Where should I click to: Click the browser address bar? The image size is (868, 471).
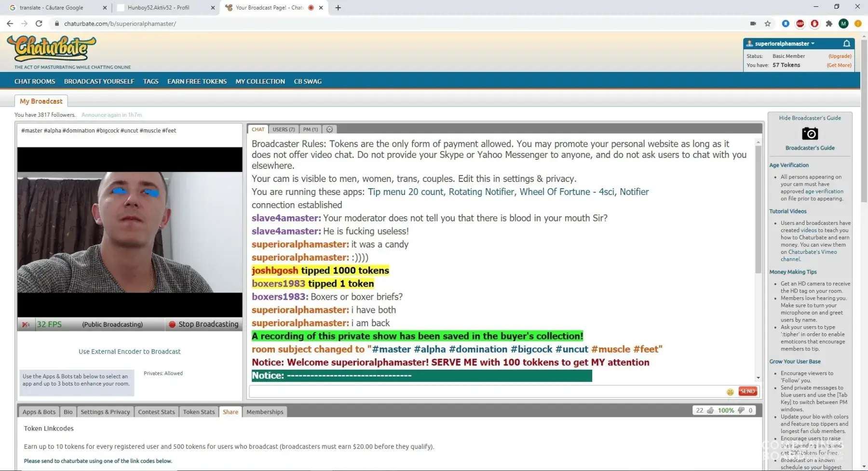400,24
